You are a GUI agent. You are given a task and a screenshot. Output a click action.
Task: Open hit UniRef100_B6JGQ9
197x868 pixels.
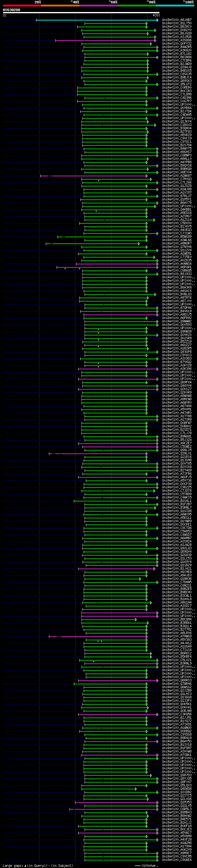click(x=177, y=34)
